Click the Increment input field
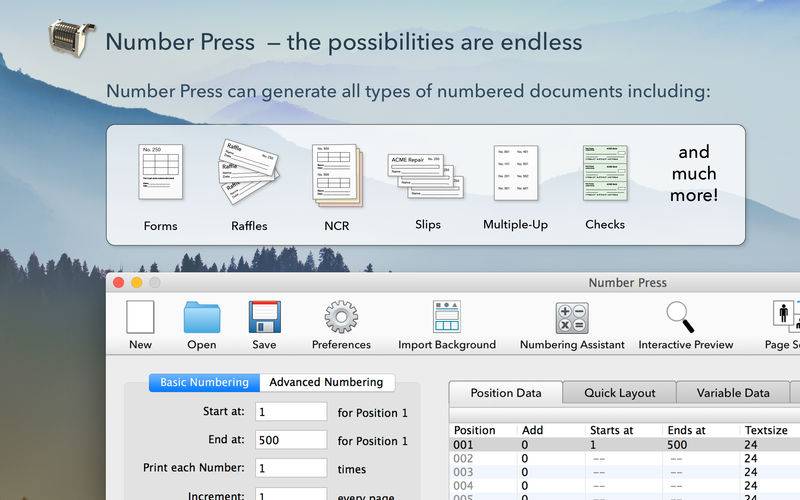Image resolution: width=800 pixels, height=500 pixels. pos(291,494)
